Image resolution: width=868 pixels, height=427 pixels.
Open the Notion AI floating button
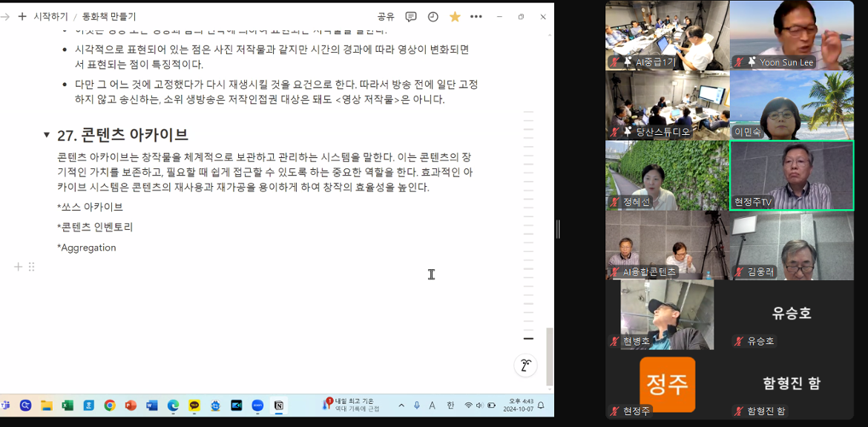coord(525,365)
